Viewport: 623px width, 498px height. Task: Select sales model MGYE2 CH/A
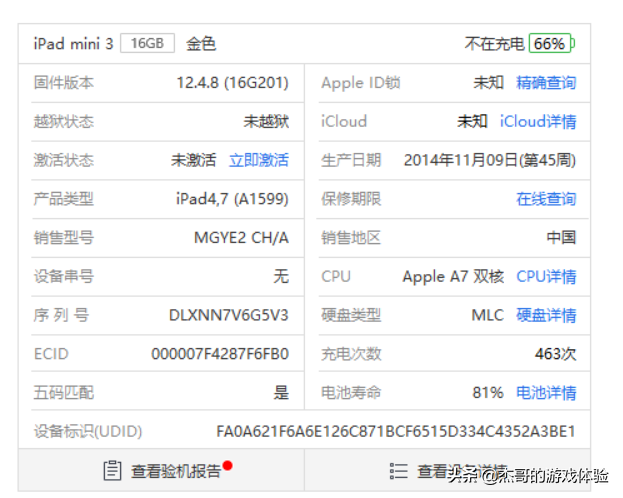pyautogui.click(x=241, y=238)
